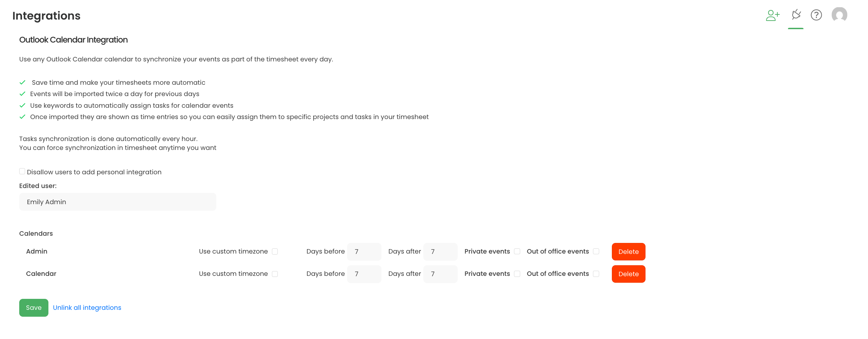Delete the Calendar row
Screen dimensions: 868x339
[x=628, y=274]
